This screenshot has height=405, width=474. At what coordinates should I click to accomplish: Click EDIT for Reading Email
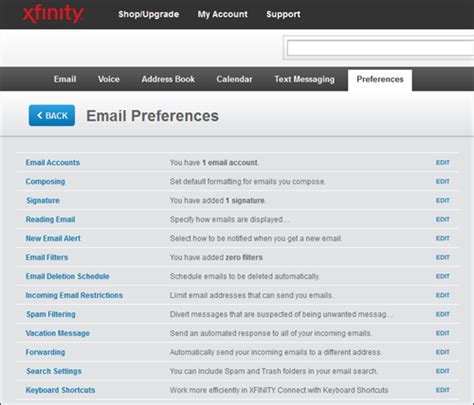coord(443,219)
